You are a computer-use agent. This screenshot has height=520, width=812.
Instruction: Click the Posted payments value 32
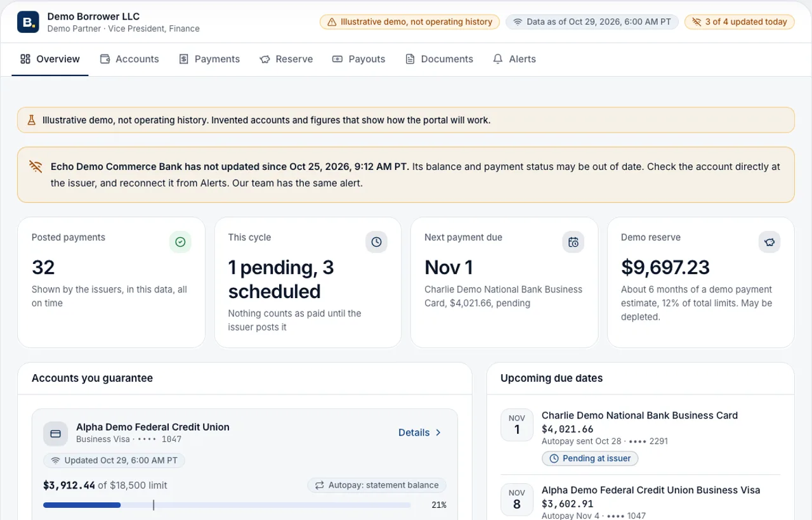point(43,268)
